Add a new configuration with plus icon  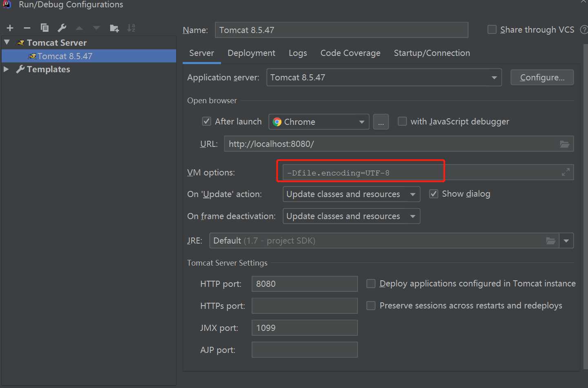pos(10,28)
